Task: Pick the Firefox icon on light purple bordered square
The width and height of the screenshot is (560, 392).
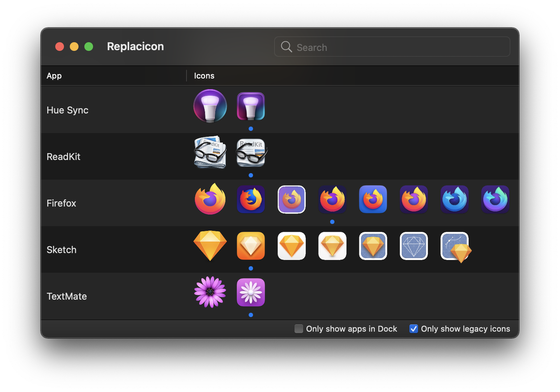Action: [x=292, y=199]
